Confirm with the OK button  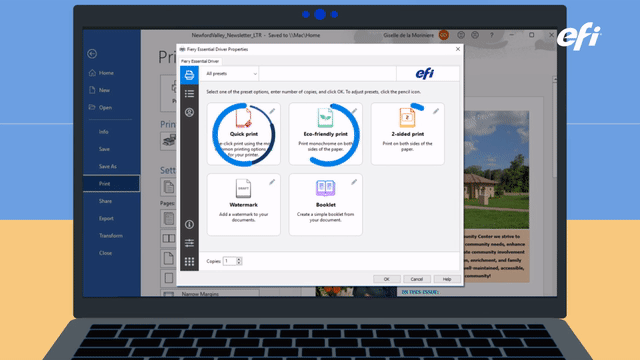[387, 279]
